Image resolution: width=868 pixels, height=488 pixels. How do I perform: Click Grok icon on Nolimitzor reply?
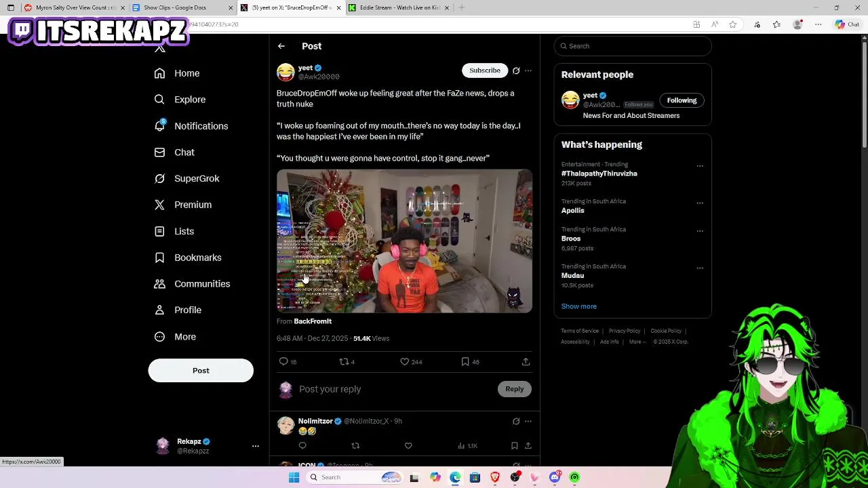pyautogui.click(x=516, y=422)
